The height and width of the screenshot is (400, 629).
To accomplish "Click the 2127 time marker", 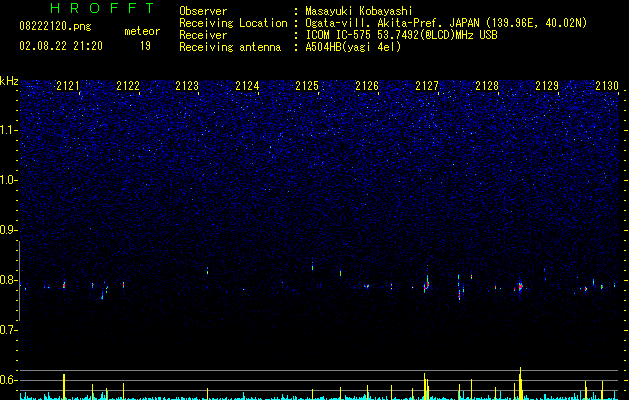I will coord(427,86).
